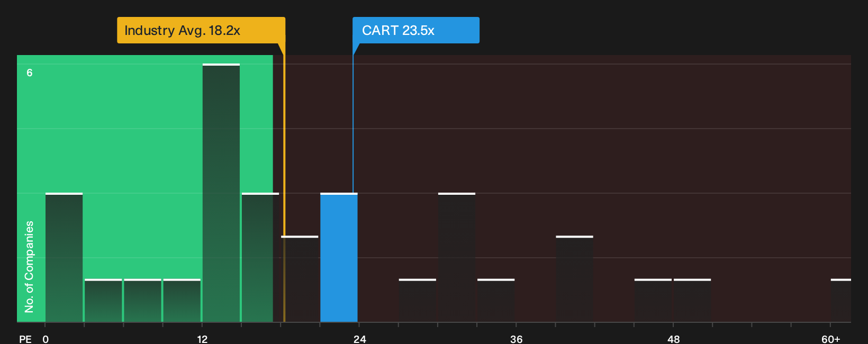Click the bar just right of industry average line

coord(300,279)
